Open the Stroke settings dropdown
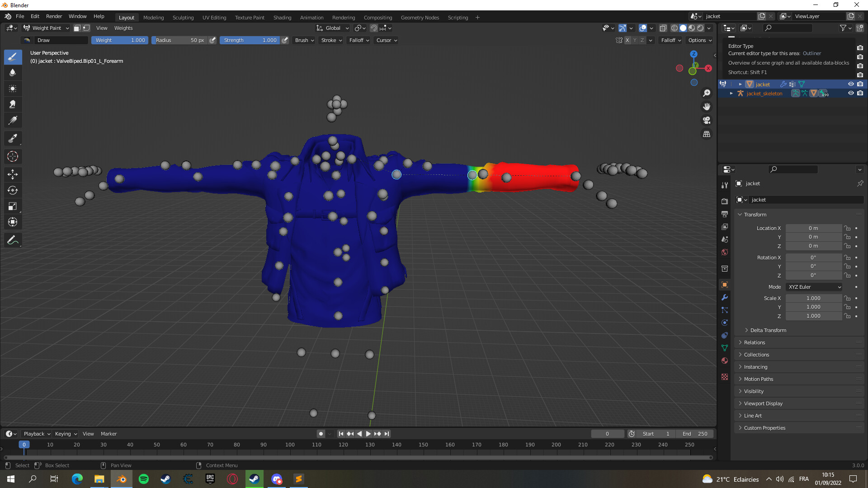868x488 pixels. coord(331,40)
